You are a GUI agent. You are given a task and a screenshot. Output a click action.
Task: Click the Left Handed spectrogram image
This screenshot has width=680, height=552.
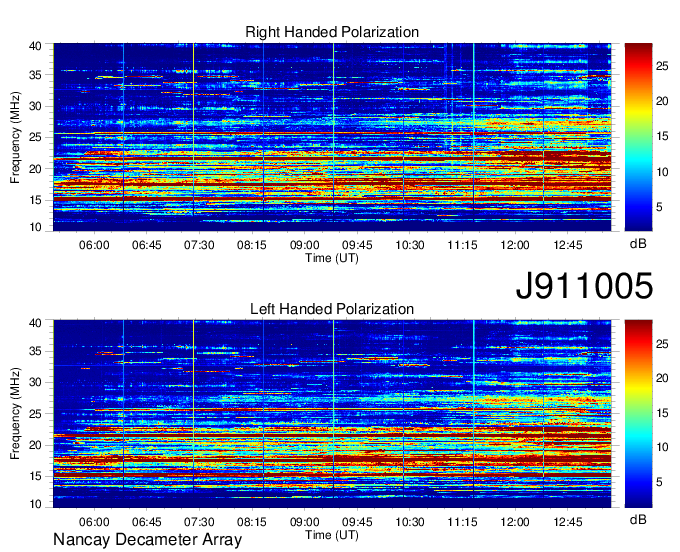click(332, 414)
